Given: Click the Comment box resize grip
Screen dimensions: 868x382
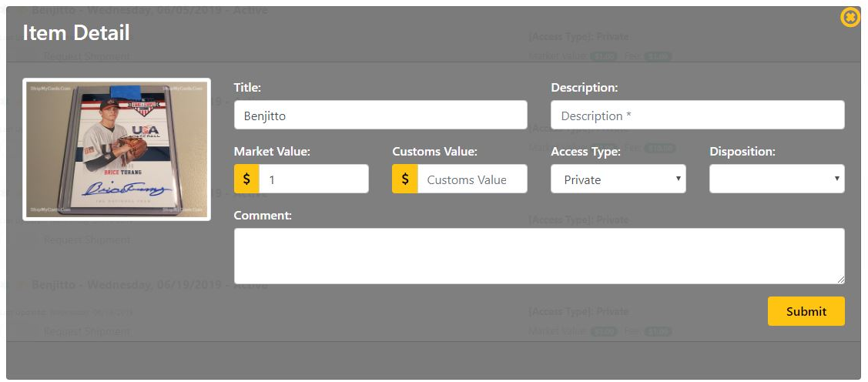Looking at the screenshot, I should 840,280.
